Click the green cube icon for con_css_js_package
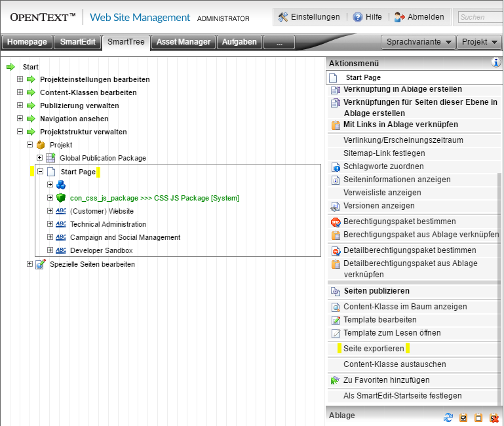 [61, 198]
